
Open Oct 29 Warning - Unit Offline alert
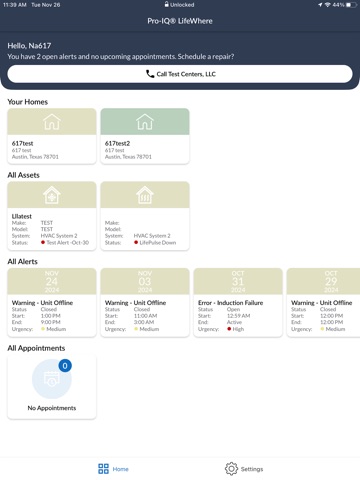click(x=323, y=303)
